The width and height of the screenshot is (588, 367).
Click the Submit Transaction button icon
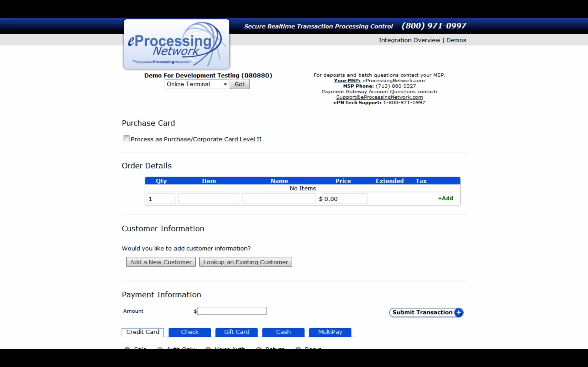coord(458,312)
